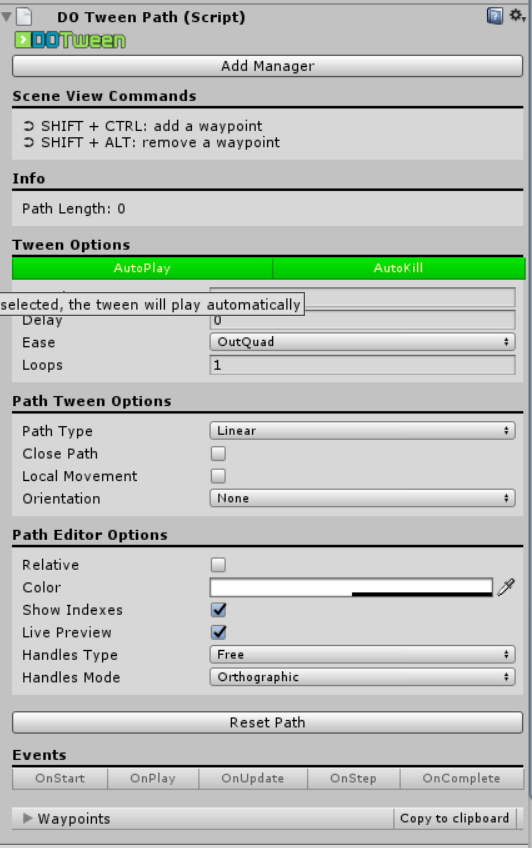Click the Reset Path button
Viewport: 532px width, 848px height.
coord(268,723)
